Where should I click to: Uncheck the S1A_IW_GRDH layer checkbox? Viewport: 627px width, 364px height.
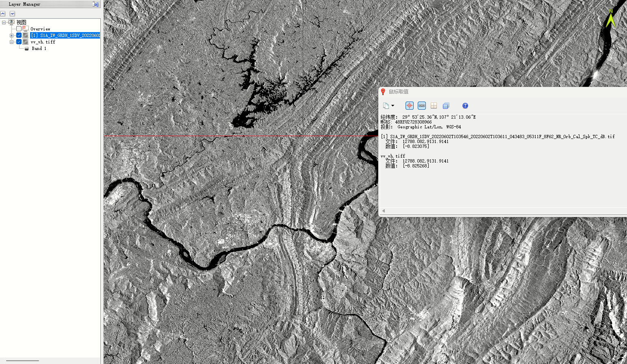coord(18,35)
